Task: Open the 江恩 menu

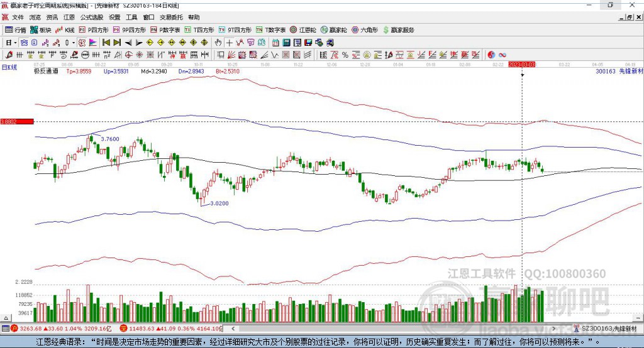Action: tap(69, 17)
